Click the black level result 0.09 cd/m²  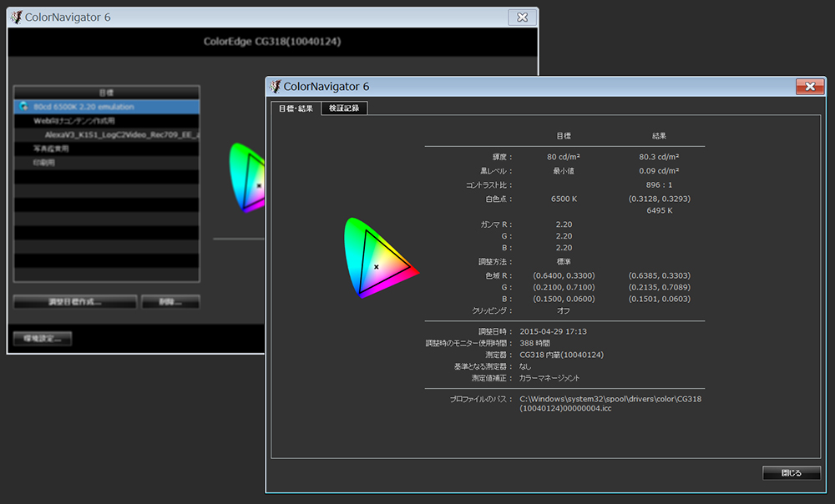point(659,171)
